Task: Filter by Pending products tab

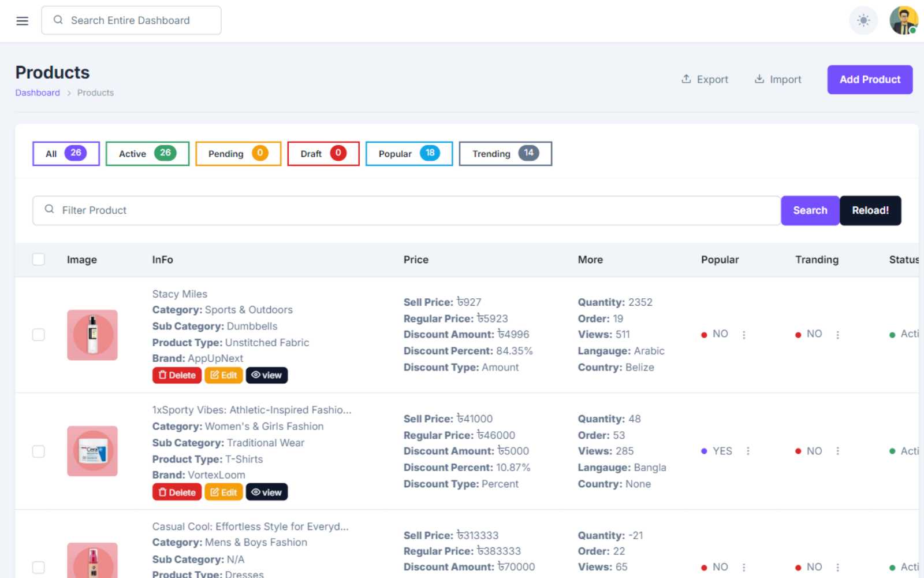Action: 238,154
